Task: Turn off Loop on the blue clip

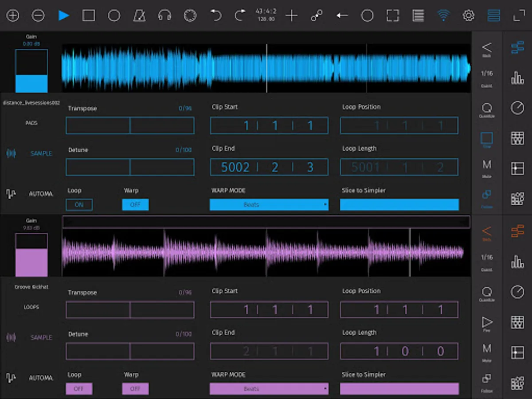Action: click(x=79, y=205)
